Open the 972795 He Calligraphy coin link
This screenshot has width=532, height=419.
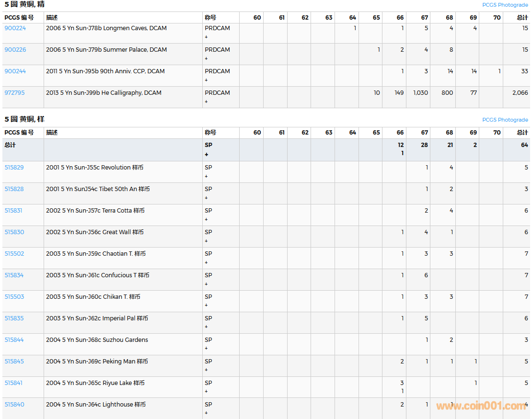(x=15, y=93)
